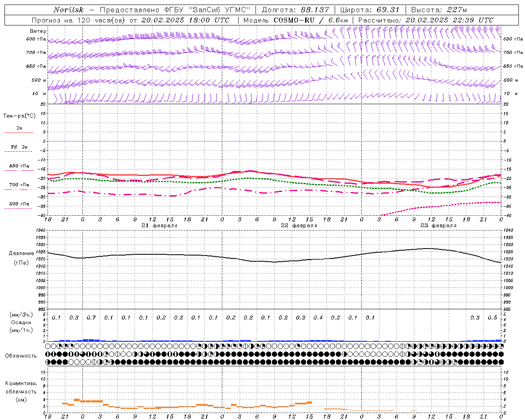Image resolution: width=525 pixels, height=420 pixels.
Task: Click the Norilsk station name in header
Action: point(68,10)
